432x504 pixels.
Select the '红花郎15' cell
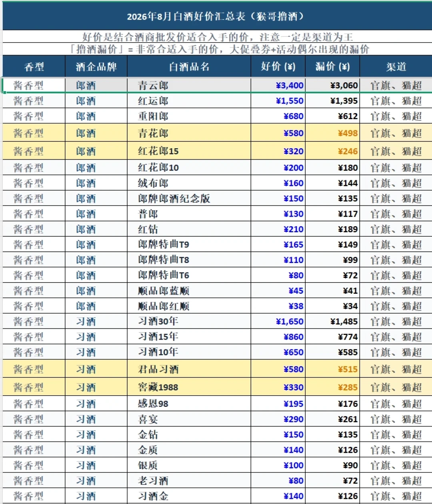189,151
